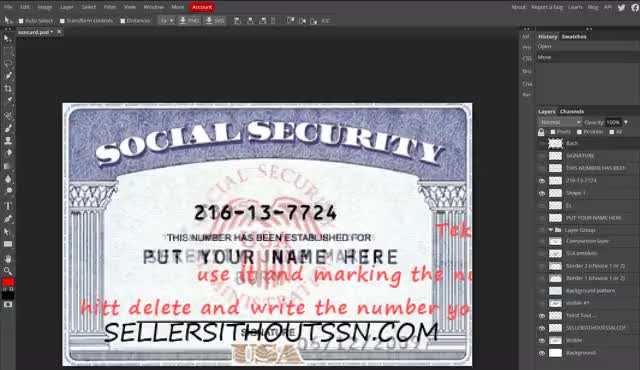Viewport: 640px width, 370px height.
Task: Click the red Account button
Action: pyautogui.click(x=202, y=7)
